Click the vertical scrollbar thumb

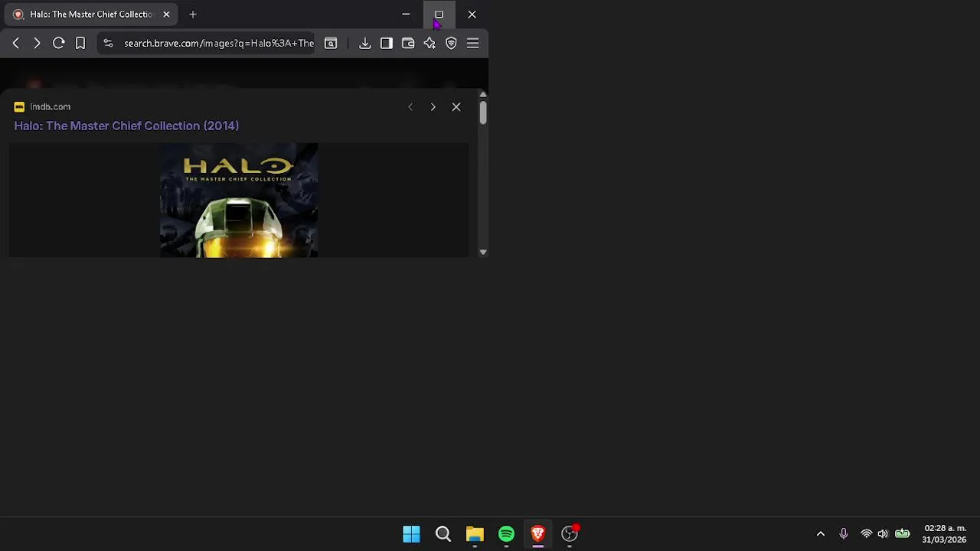[483, 112]
